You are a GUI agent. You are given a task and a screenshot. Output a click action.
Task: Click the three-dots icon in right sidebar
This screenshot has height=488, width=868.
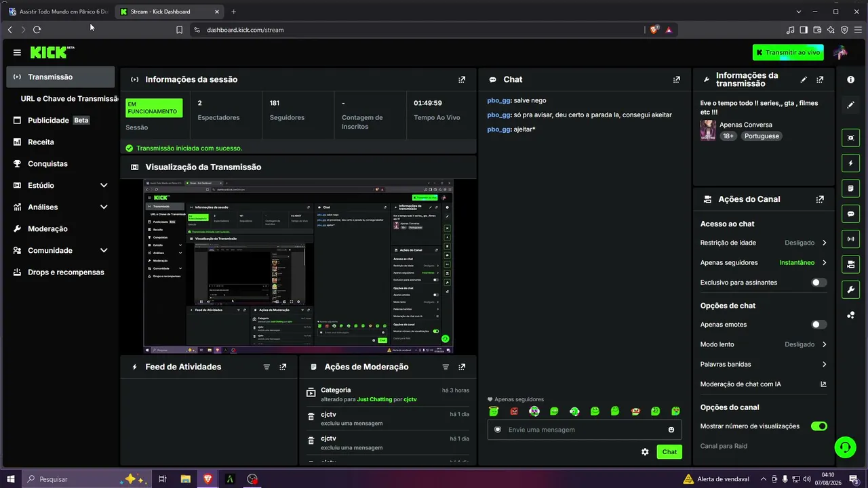click(x=850, y=315)
